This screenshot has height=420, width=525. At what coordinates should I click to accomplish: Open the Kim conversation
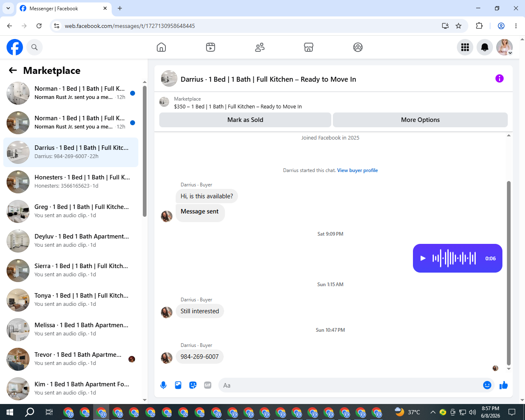tap(71, 389)
